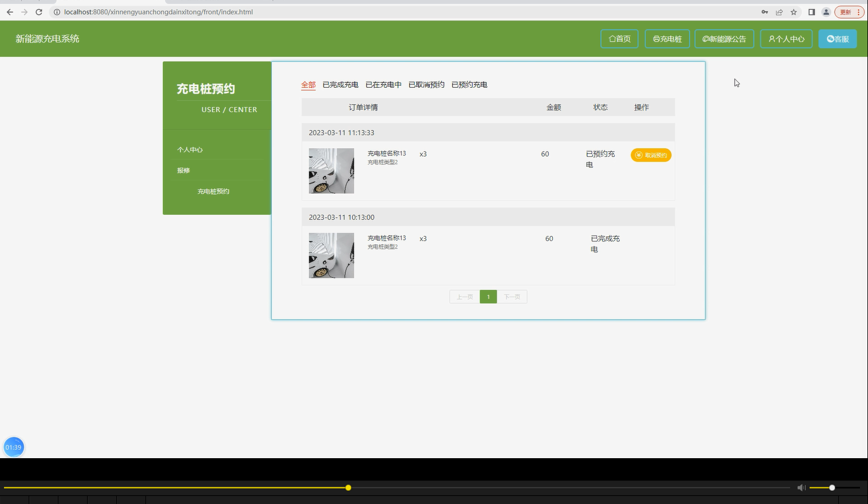Click the blue 01:39 floating chat bubble

click(x=13, y=447)
